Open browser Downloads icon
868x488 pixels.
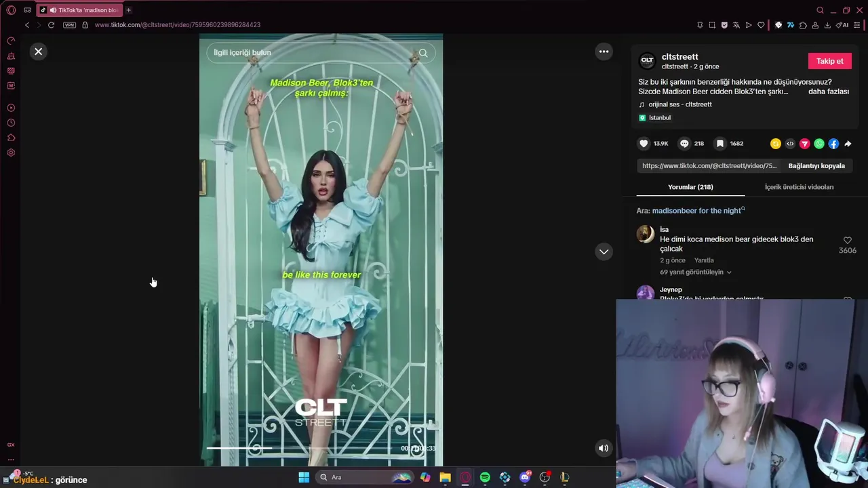click(827, 25)
